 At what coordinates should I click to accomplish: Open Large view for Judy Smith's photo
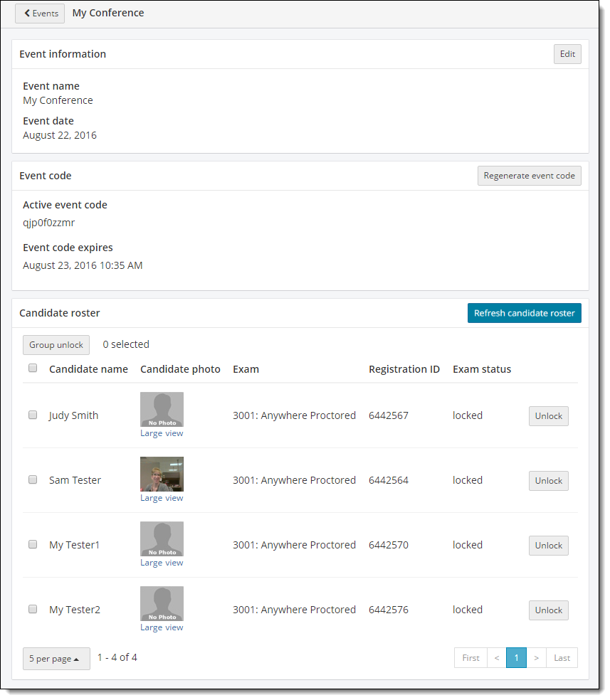(x=162, y=433)
